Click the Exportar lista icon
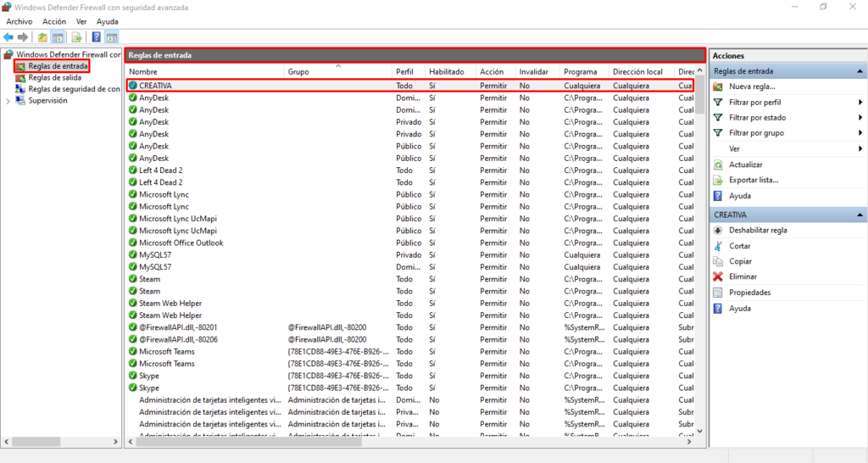This screenshot has height=463, width=868. (x=718, y=180)
